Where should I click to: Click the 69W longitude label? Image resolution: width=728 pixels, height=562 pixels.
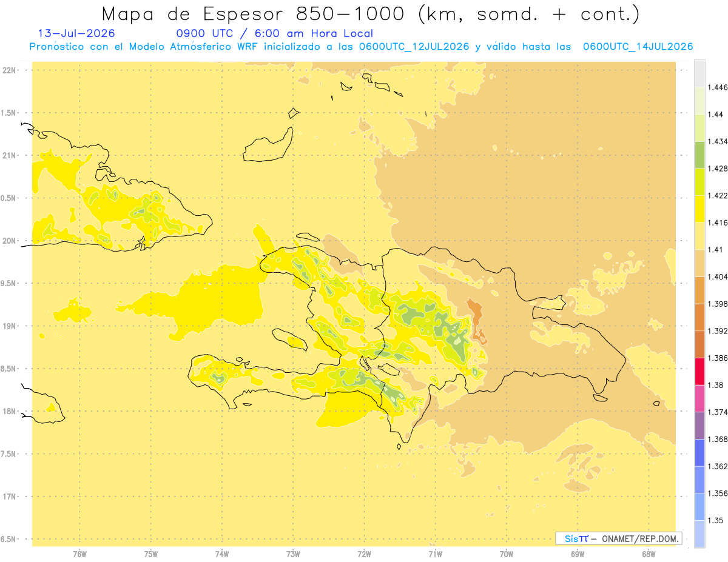click(x=578, y=554)
